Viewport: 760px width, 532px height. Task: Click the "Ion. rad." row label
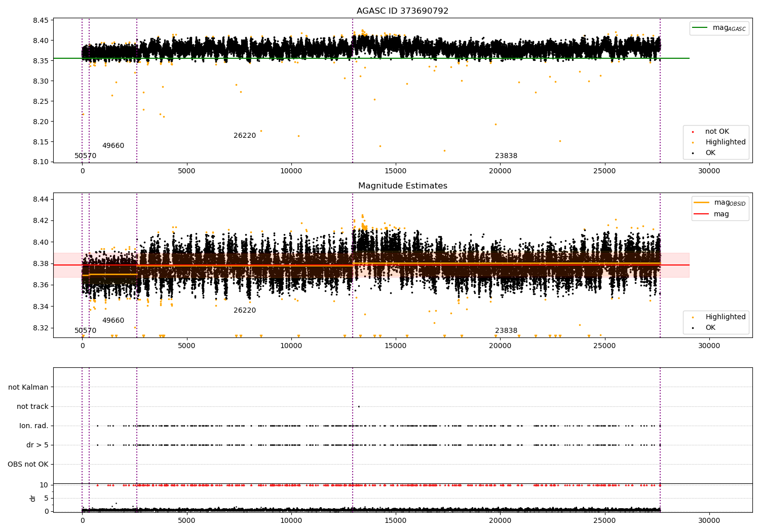pos(34,426)
